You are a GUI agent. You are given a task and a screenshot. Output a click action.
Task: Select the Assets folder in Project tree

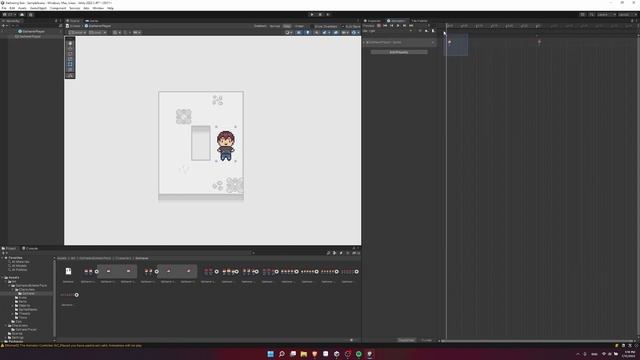pos(13,278)
